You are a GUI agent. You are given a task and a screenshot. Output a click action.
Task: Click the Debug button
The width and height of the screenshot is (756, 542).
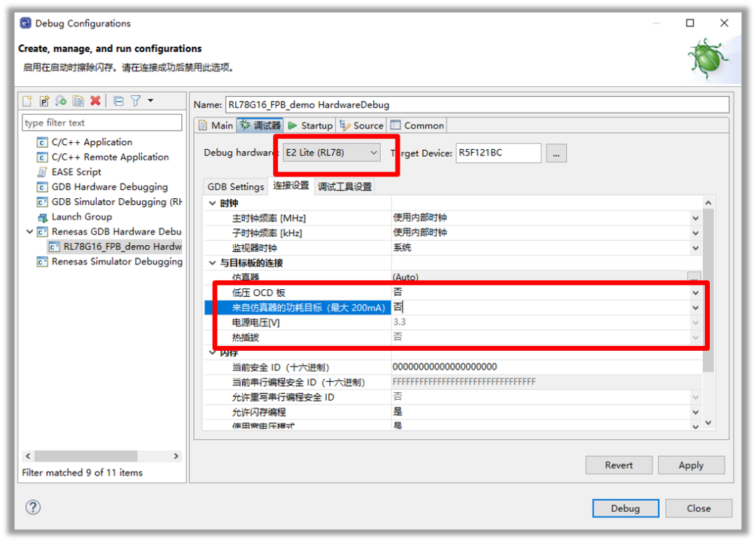tap(625, 508)
